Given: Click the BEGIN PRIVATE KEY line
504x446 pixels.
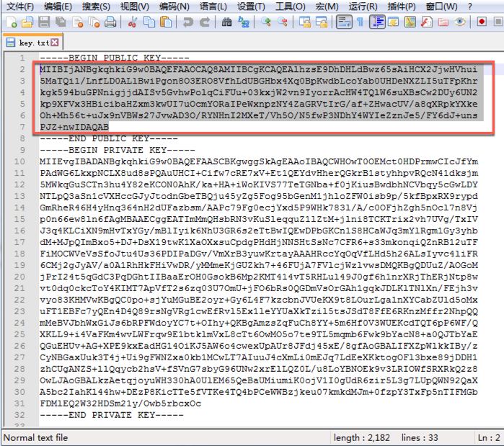Looking at the screenshot, I should click(118, 150).
